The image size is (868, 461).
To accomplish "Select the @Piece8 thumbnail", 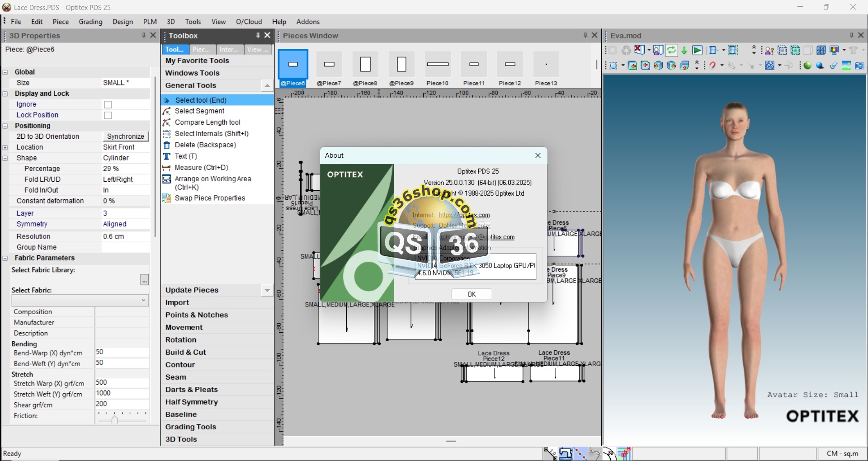I will tap(365, 68).
